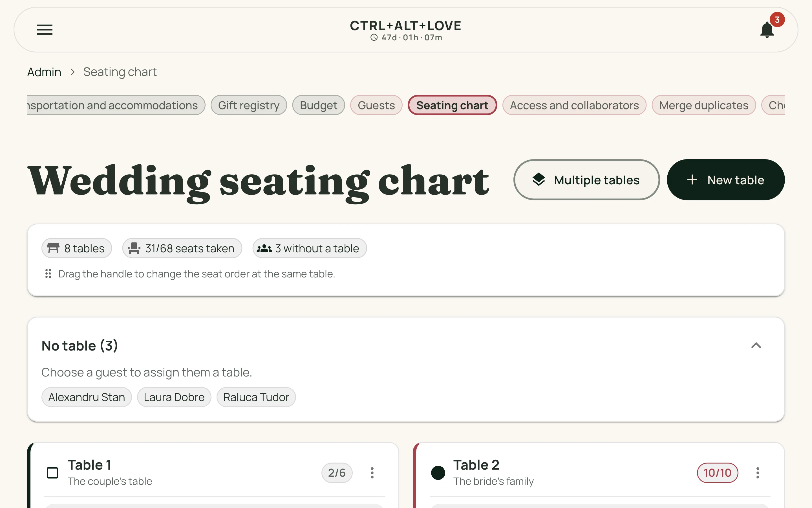Create a New table
Screen dimensions: 812x508
[725, 180]
